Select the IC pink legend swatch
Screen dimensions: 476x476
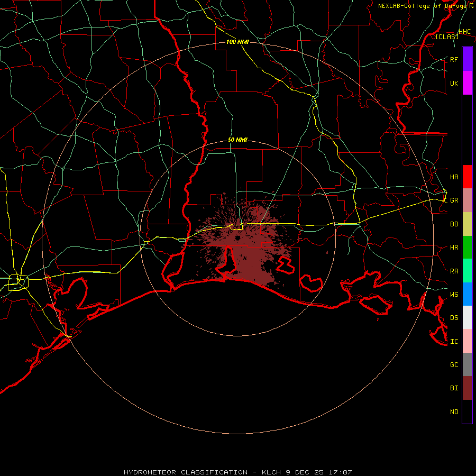click(x=467, y=341)
